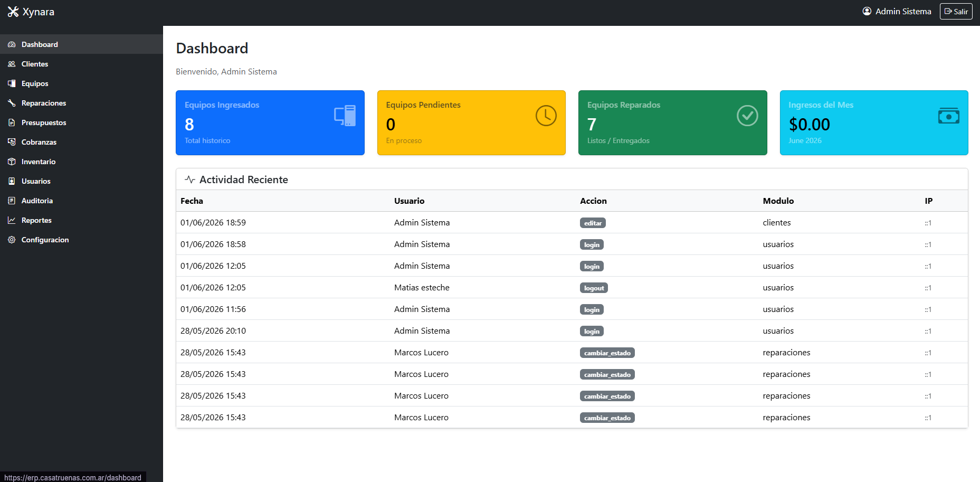Click the 'Actividad Reciente' heading
Viewport: 980px width, 482px height.
click(244, 179)
